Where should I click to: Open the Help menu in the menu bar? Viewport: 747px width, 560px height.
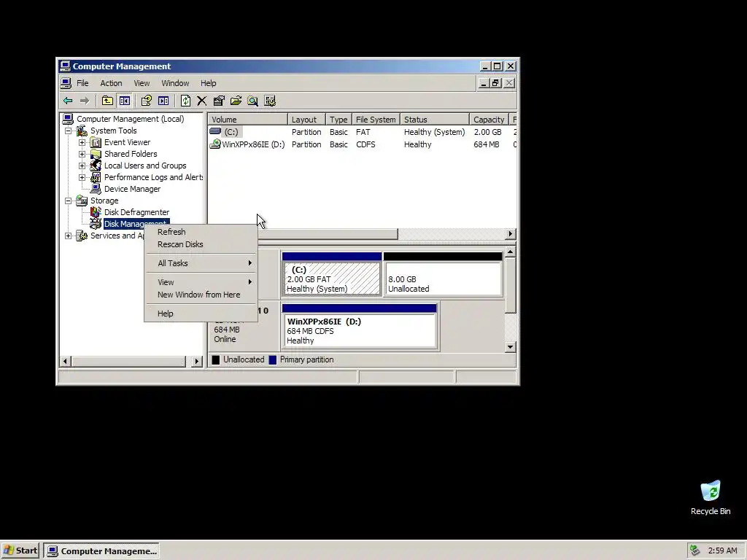click(208, 83)
